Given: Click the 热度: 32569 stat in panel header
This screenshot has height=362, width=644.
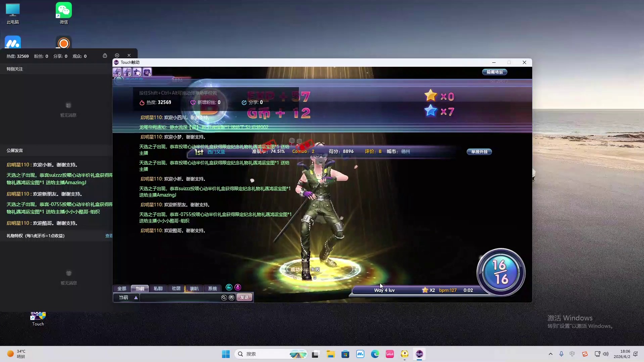Looking at the screenshot, I should click(x=18, y=56).
